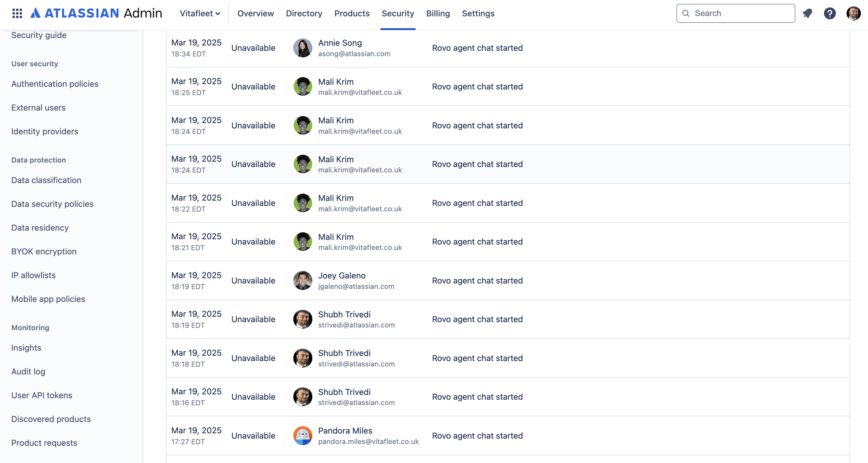The width and height of the screenshot is (868, 463).
Task: Open the Atlassian app switcher grid
Action: click(x=17, y=13)
